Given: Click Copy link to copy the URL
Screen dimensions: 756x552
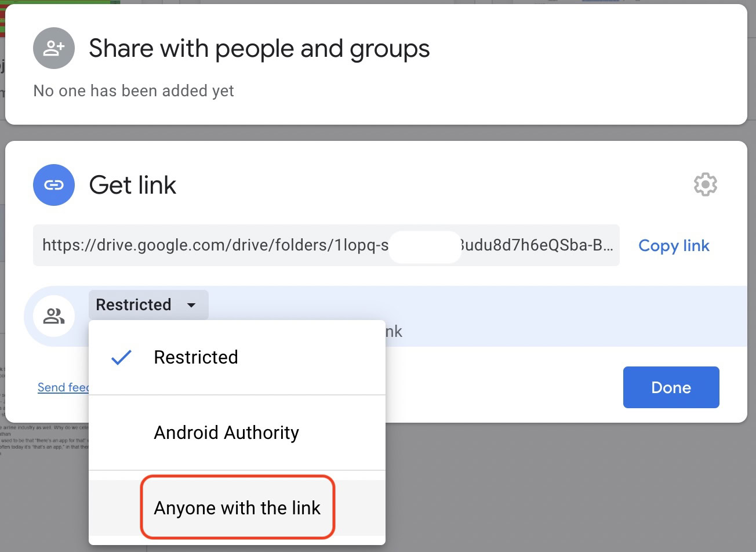Looking at the screenshot, I should pos(674,245).
